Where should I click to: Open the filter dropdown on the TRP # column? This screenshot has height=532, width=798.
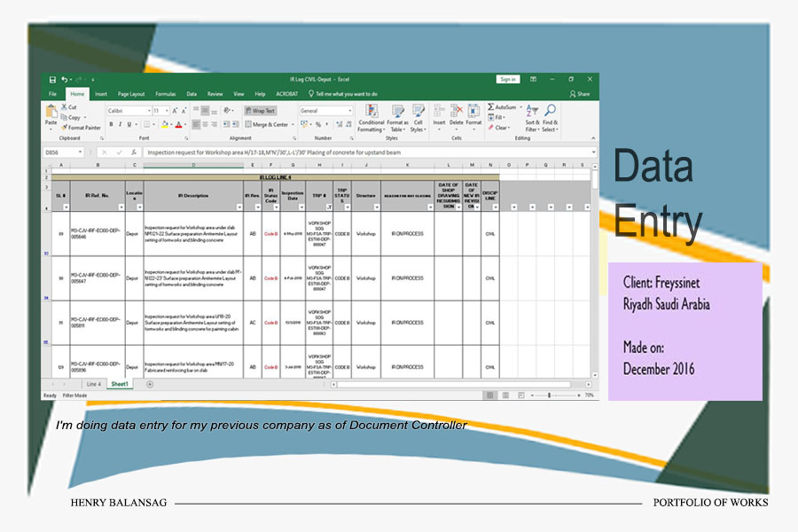click(329, 207)
